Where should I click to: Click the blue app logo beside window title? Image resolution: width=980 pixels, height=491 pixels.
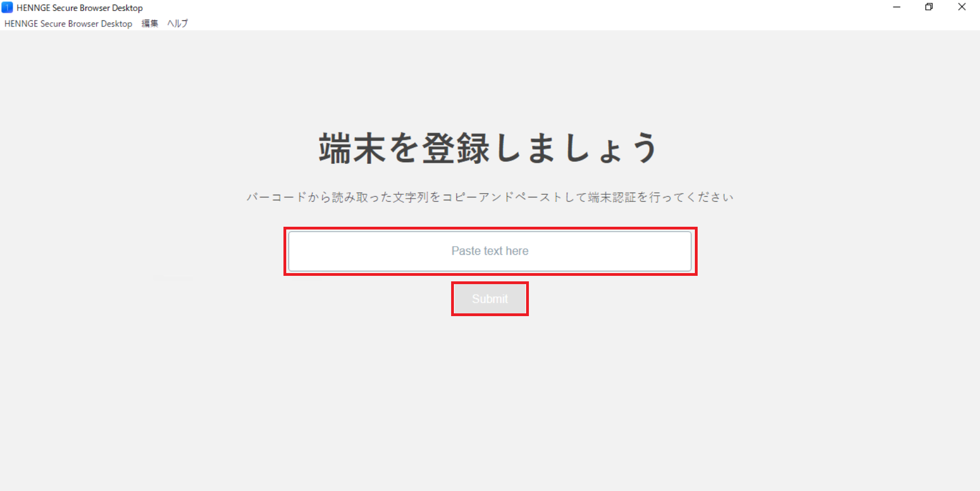(x=7, y=8)
